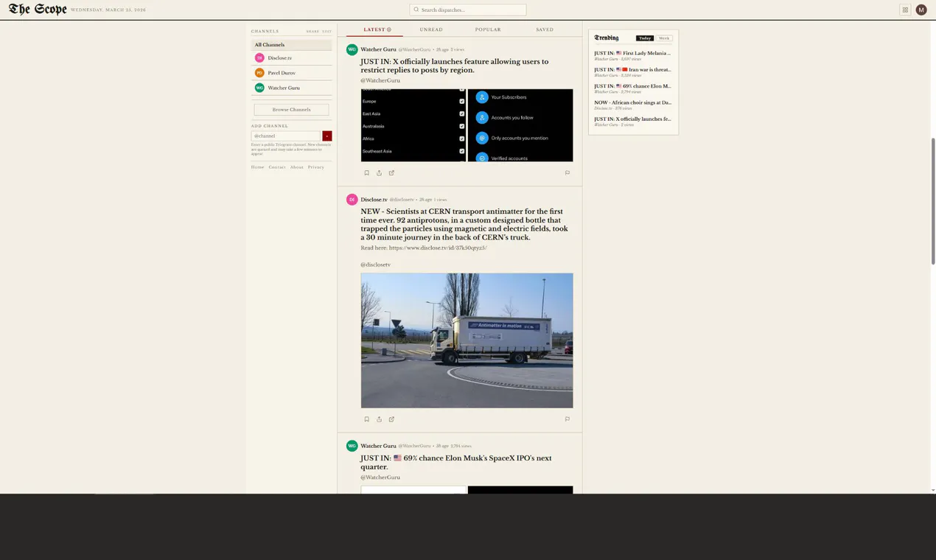Select Disclose.tv channel name in sidebar

click(x=280, y=57)
